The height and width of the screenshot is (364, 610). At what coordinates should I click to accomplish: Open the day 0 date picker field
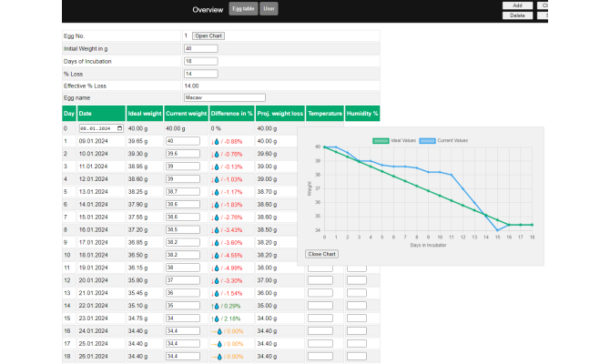click(101, 128)
